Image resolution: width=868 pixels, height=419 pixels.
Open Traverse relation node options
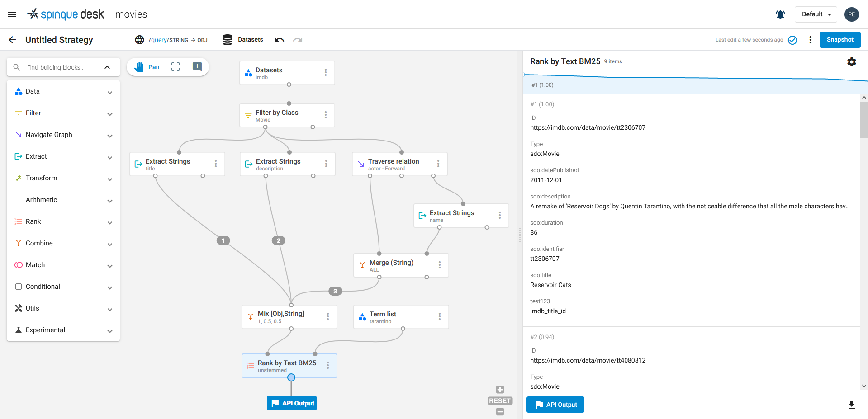point(438,164)
